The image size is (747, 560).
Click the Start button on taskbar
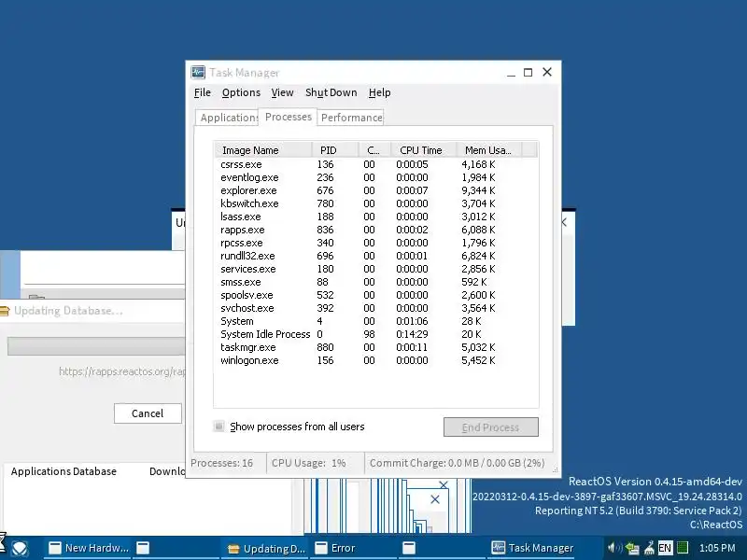[x=20, y=548]
